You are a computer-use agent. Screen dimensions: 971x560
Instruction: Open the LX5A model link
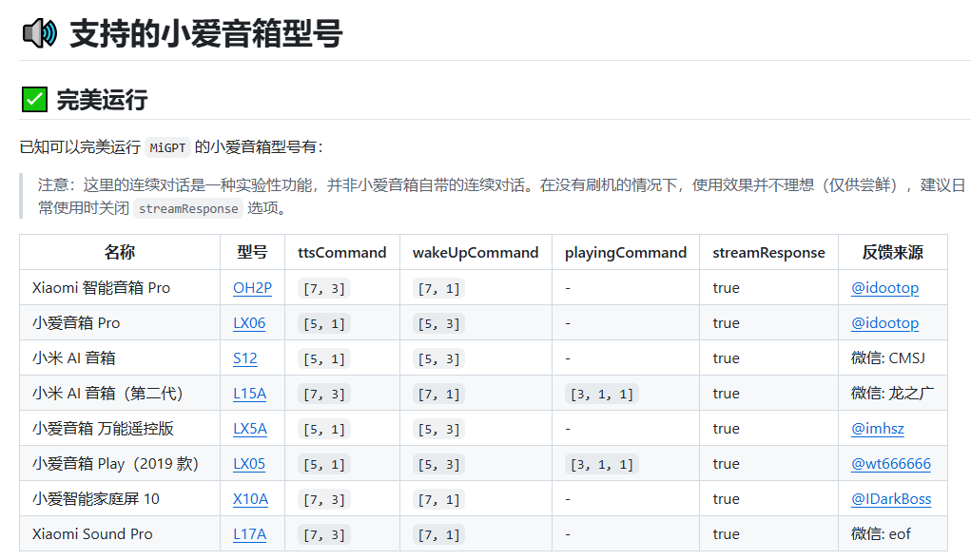coord(250,429)
